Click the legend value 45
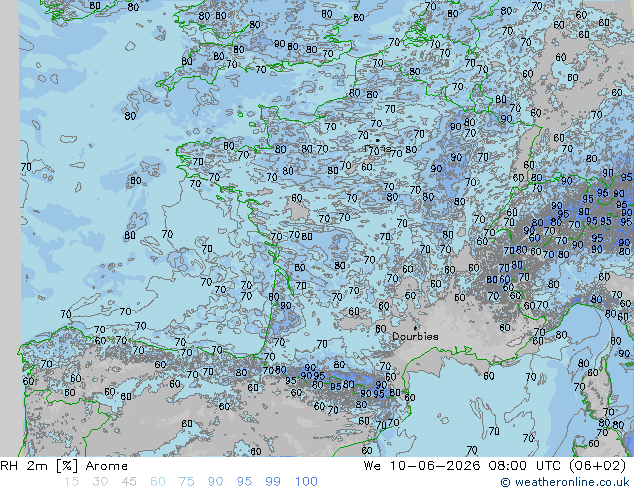Viewport: 634px width, 490px height. tap(129, 482)
